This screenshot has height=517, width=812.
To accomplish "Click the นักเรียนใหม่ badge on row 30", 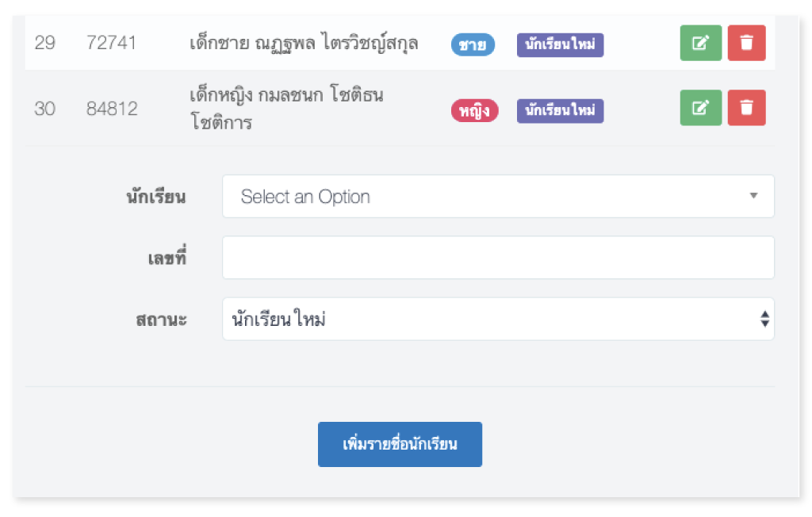I will (560, 111).
